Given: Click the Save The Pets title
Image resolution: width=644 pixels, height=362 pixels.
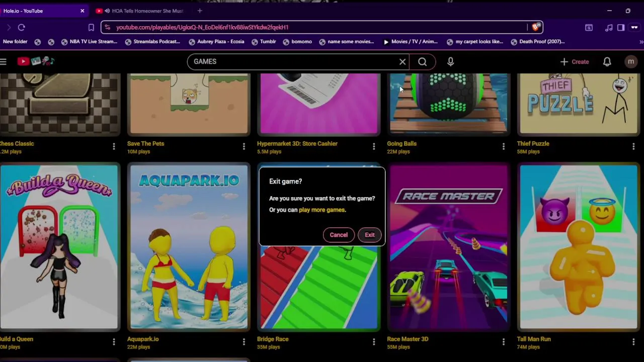Looking at the screenshot, I should click(146, 143).
